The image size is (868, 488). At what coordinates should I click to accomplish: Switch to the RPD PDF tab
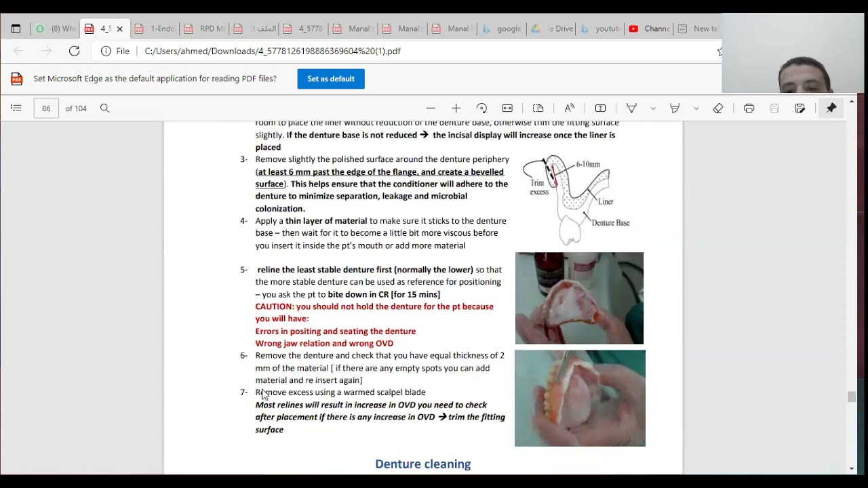click(203, 28)
